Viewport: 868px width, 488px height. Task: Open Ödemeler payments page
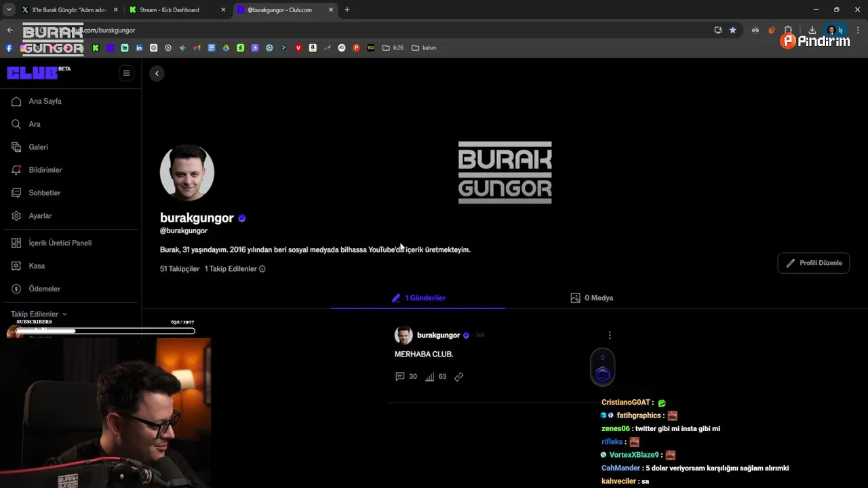tap(44, 289)
